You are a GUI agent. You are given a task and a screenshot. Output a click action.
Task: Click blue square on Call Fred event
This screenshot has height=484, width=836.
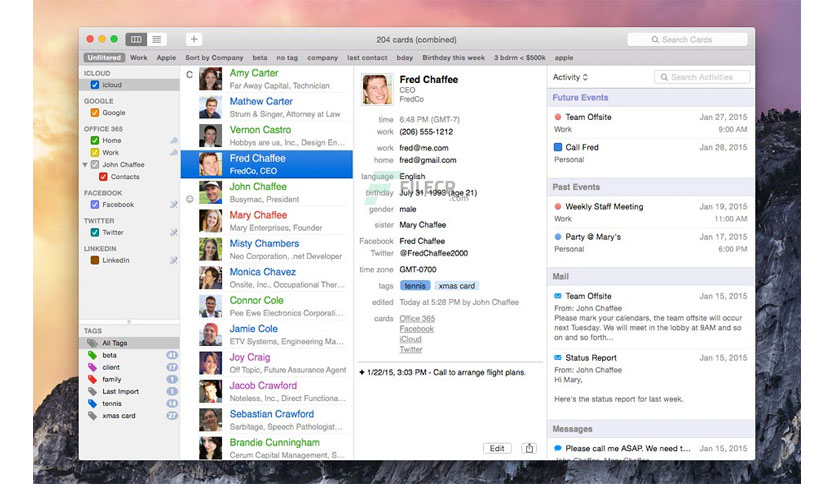click(558, 147)
